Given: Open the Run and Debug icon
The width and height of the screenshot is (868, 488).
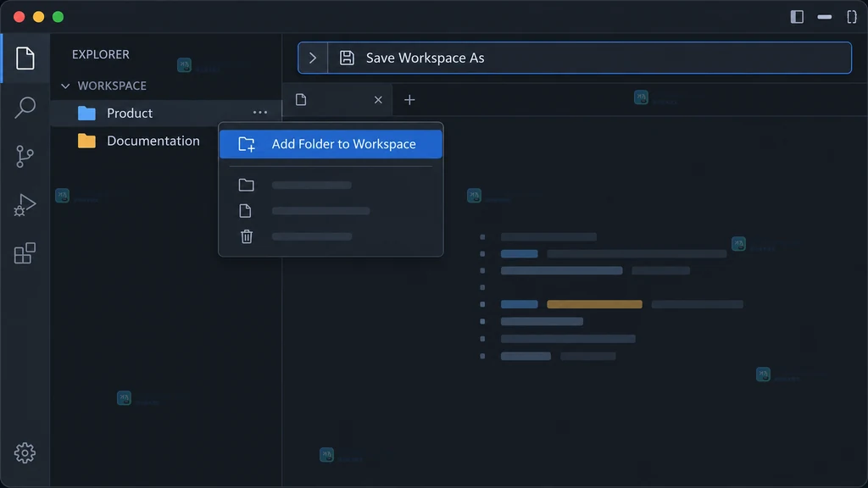Looking at the screenshot, I should (25, 205).
